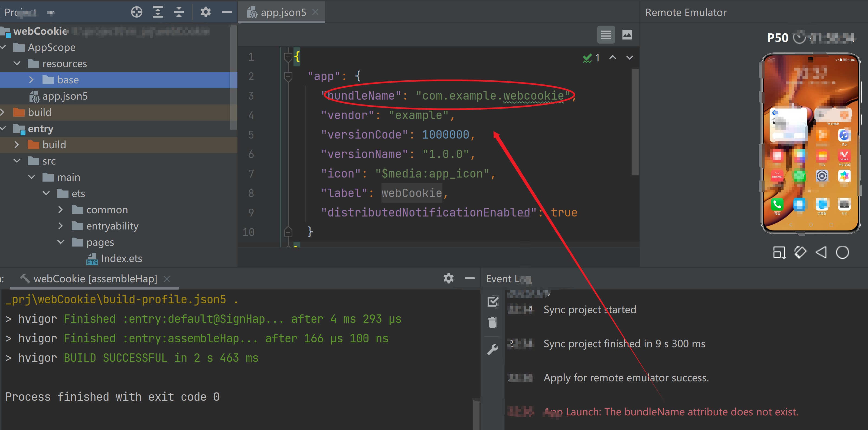Image resolution: width=868 pixels, height=430 pixels.
Task: Click emulator Home circle button
Action: point(842,252)
